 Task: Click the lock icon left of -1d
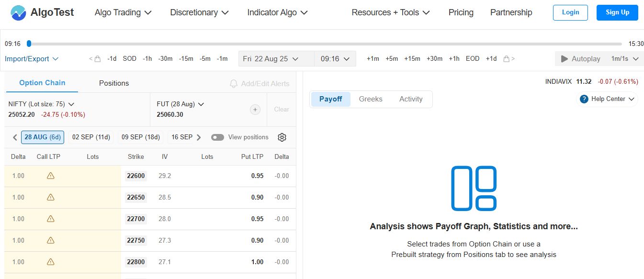click(96, 58)
